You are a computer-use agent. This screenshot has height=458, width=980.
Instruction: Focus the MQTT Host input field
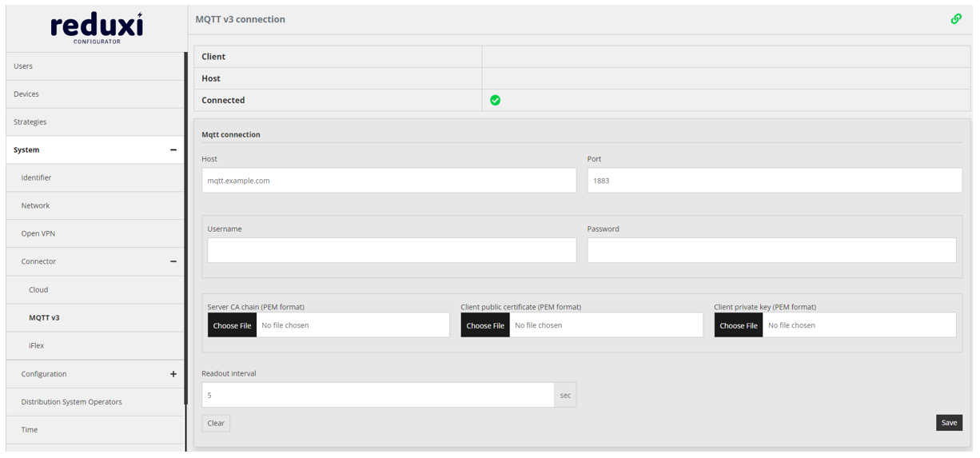point(388,181)
